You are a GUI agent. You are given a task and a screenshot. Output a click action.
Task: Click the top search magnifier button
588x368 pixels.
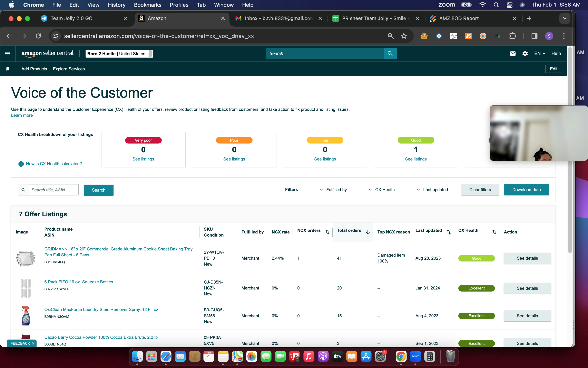(390, 54)
